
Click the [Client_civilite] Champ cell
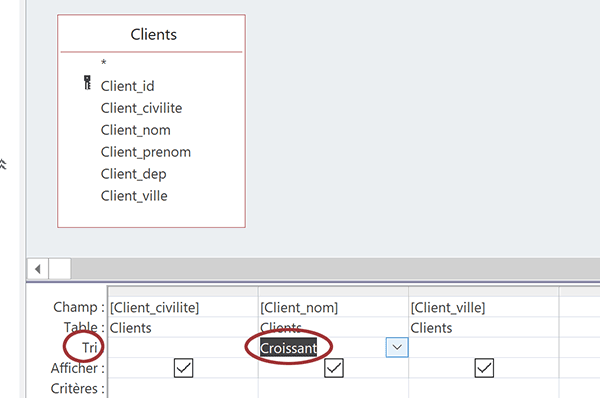183,307
